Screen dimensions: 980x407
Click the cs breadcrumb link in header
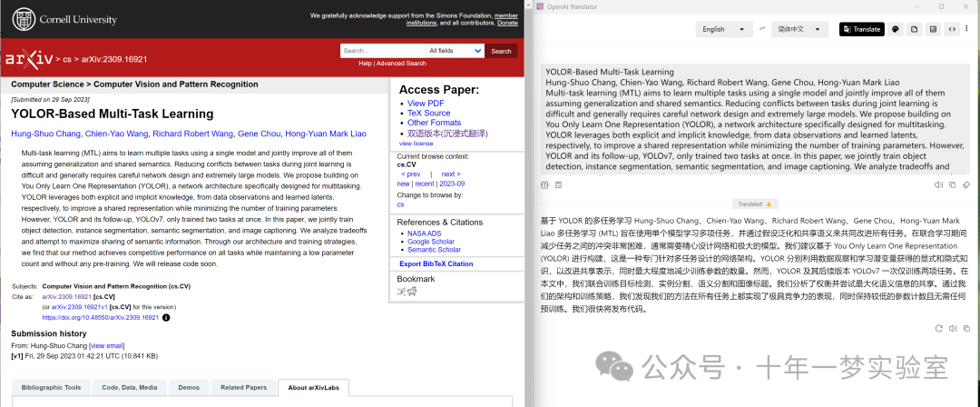click(x=67, y=59)
